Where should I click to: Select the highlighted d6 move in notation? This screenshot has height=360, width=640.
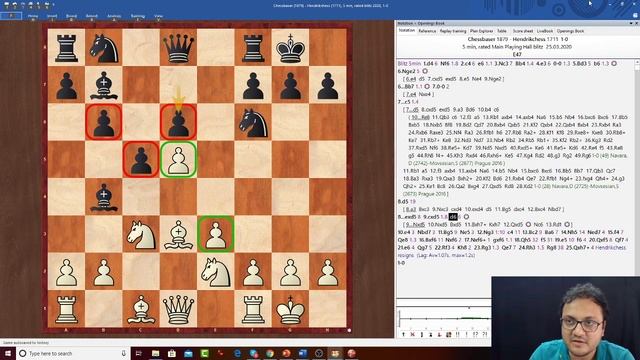(x=453, y=217)
